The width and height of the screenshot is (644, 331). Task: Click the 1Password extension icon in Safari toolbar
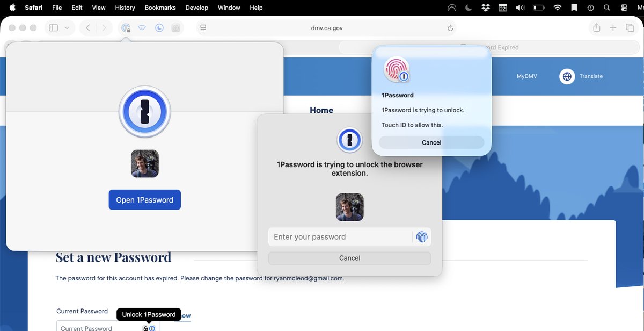click(126, 28)
